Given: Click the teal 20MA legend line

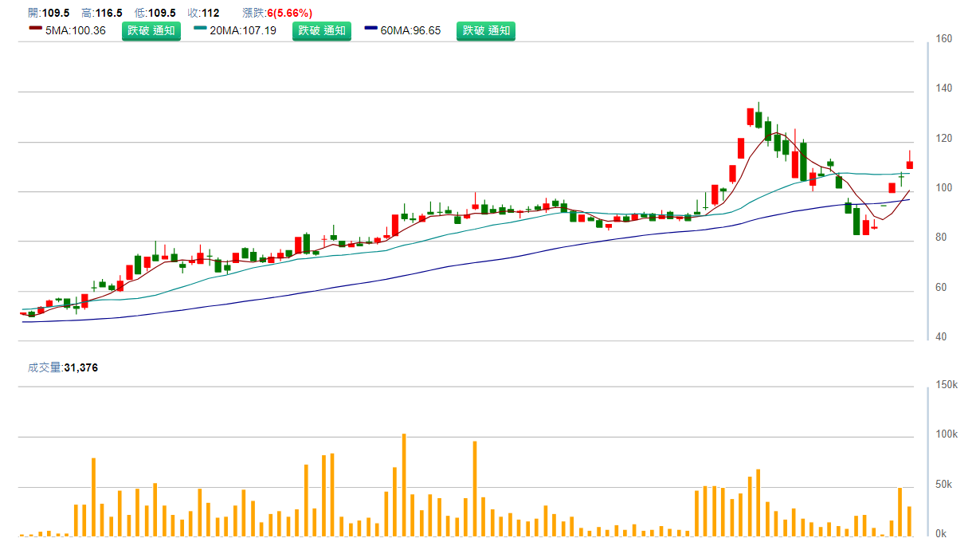Looking at the screenshot, I should pos(199,28).
